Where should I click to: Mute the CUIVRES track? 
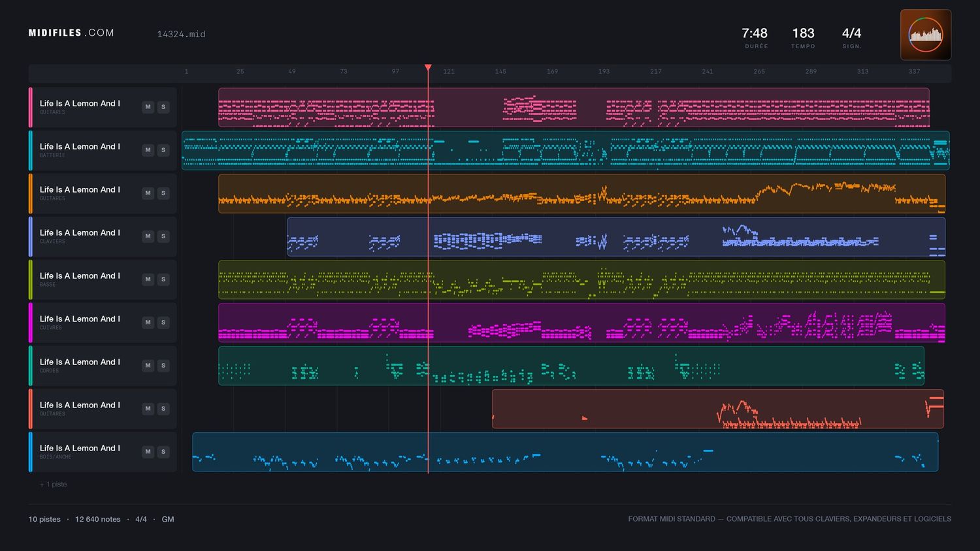pos(148,323)
